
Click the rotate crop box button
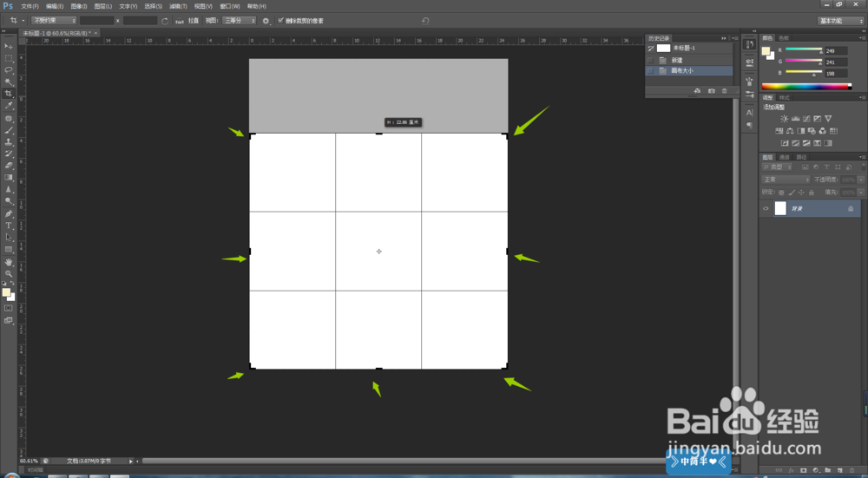pyautogui.click(x=165, y=21)
